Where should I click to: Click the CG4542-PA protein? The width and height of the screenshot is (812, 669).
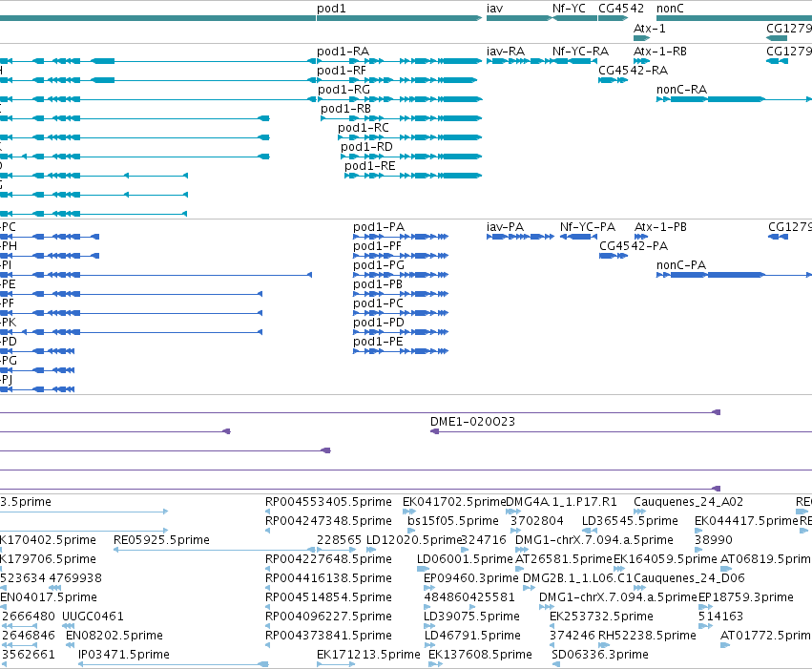[614, 256]
